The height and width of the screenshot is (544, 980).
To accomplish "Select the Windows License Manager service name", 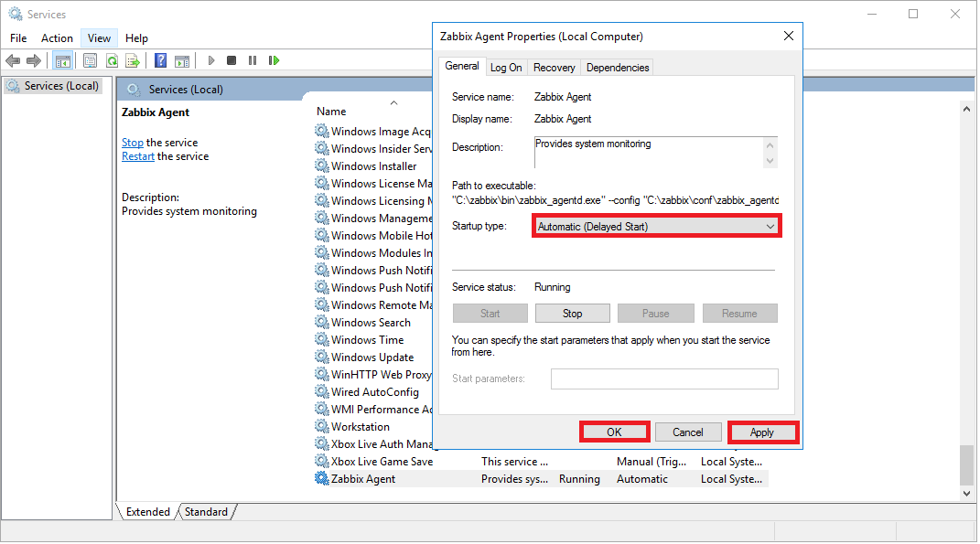I will (x=382, y=183).
